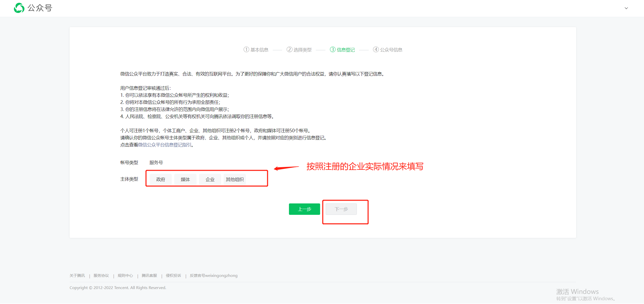This screenshot has height=304, width=644.
Task: Choose 媒体 as the subject type
Action: click(x=185, y=179)
